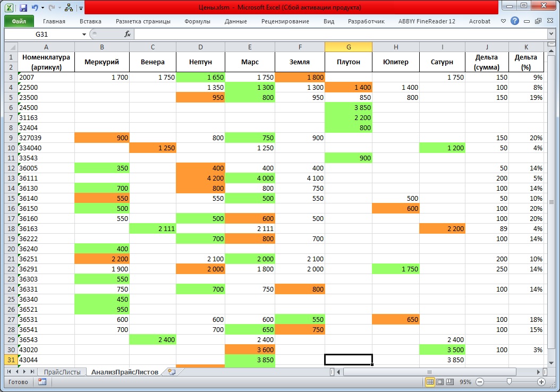Image resolution: width=560 pixels, height=392 pixels.
Task: Click the Плутон header cell
Action: [x=348, y=62]
